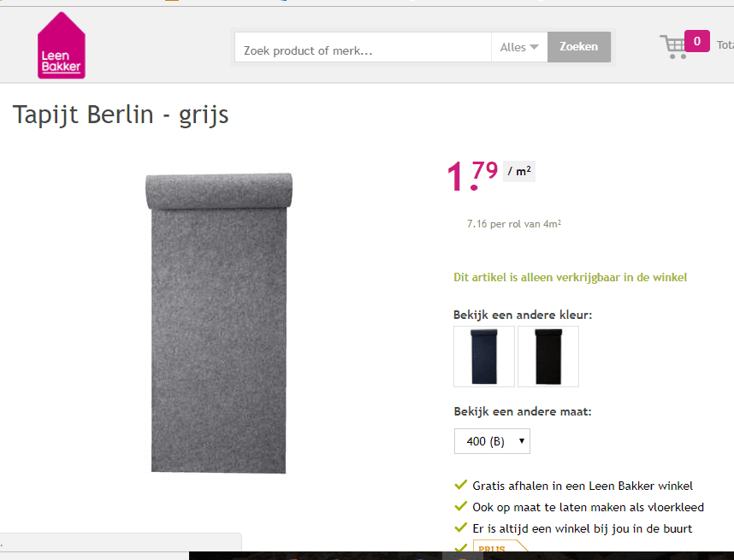The height and width of the screenshot is (560, 734).
Task: Click the Gratis afhalen in winkel text
Action: pos(583,486)
